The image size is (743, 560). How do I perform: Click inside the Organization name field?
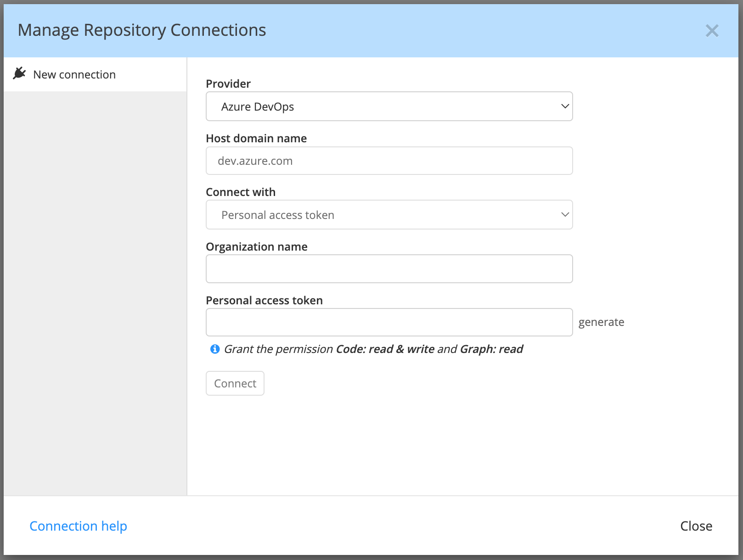389,269
